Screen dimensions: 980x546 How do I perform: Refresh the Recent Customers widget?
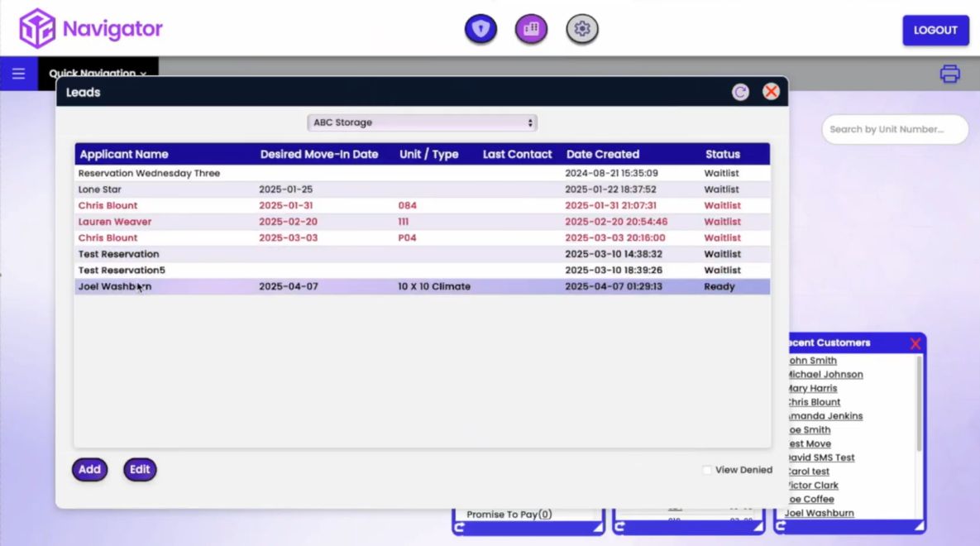click(x=781, y=527)
